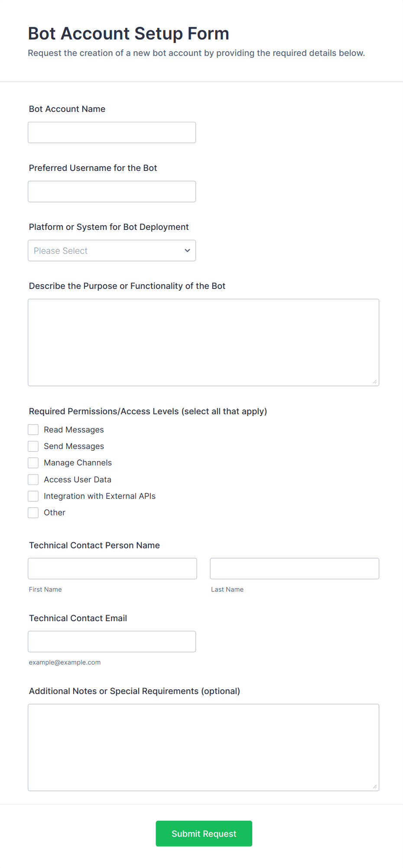403x868 pixels.
Task: Click the Additional Notes textarea
Action: [x=203, y=747]
